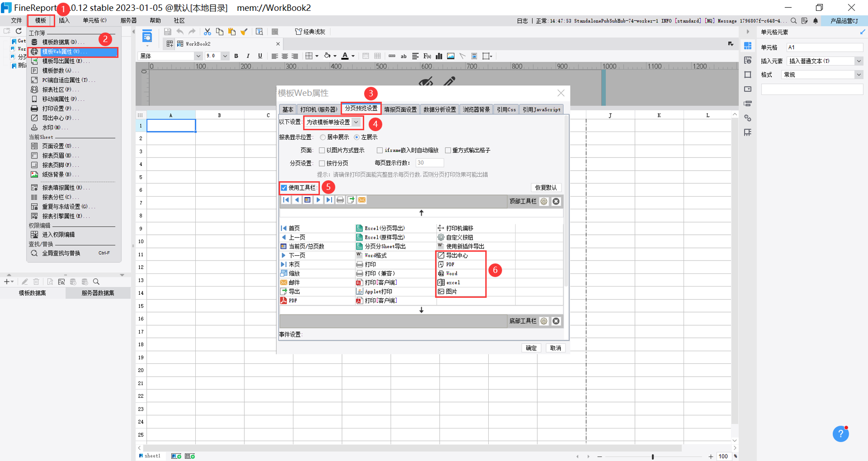
Task: Enable the 以图片方式显示 checkbox
Action: pyautogui.click(x=322, y=150)
